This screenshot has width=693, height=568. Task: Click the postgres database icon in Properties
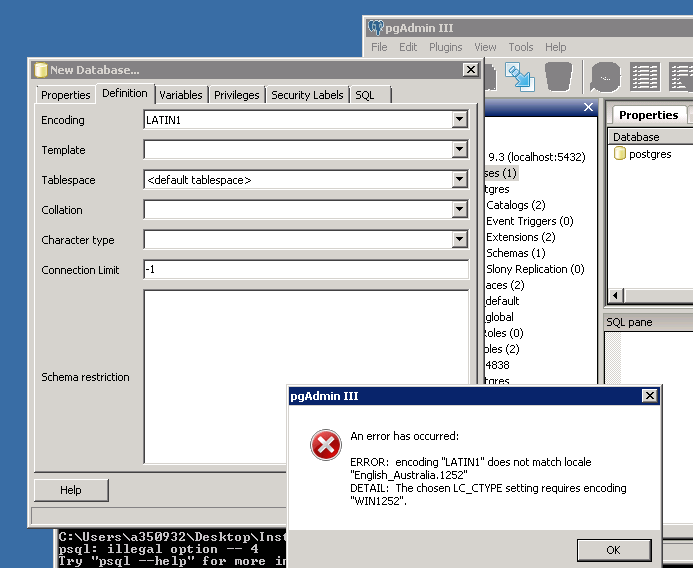tap(620, 154)
